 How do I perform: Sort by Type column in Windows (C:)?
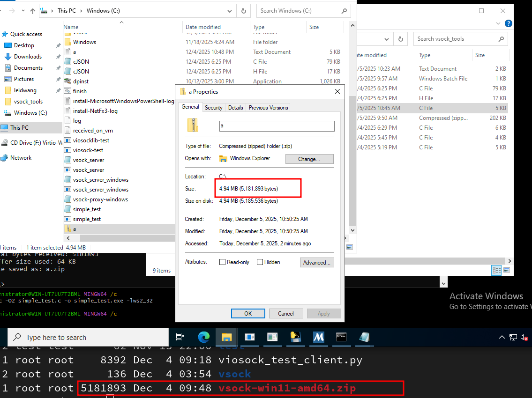point(259,27)
